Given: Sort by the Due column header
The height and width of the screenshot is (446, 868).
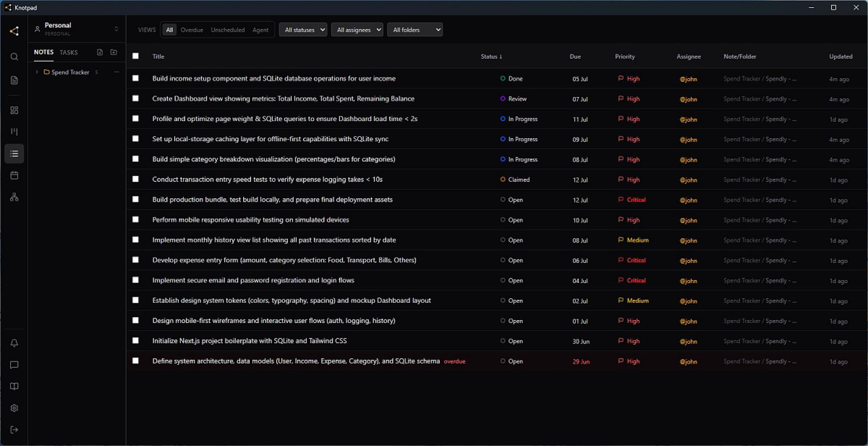Looking at the screenshot, I should click(575, 56).
